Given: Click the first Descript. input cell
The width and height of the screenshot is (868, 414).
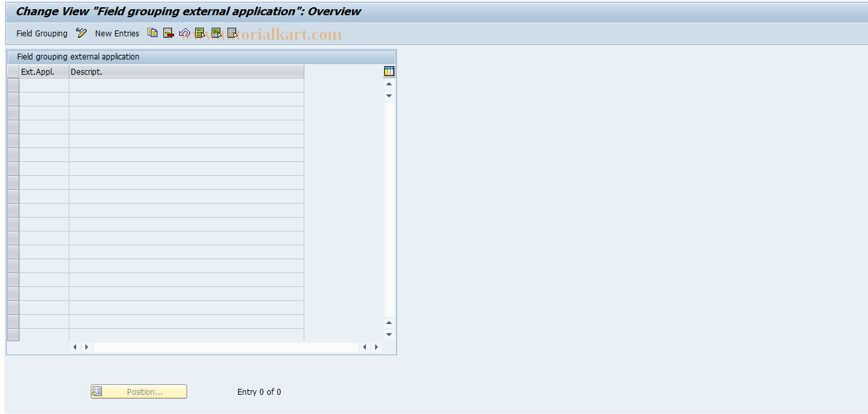Looking at the screenshot, I should click(187, 85).
